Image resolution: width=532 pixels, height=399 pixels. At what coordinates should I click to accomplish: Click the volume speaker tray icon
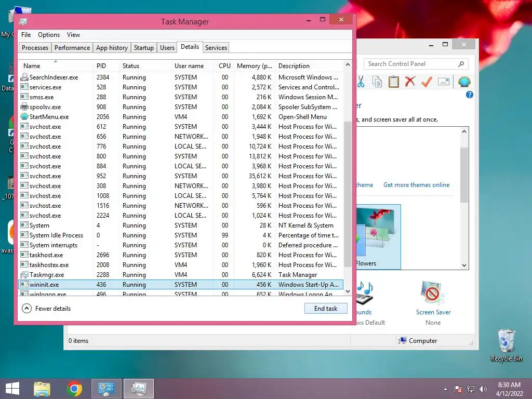[483, 389]
